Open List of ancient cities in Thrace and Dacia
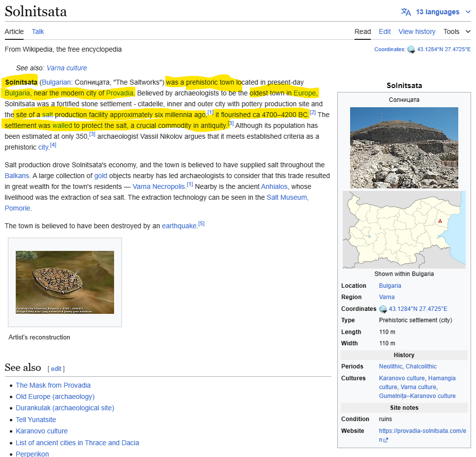The image size is (476, 457). coord(77,443)
